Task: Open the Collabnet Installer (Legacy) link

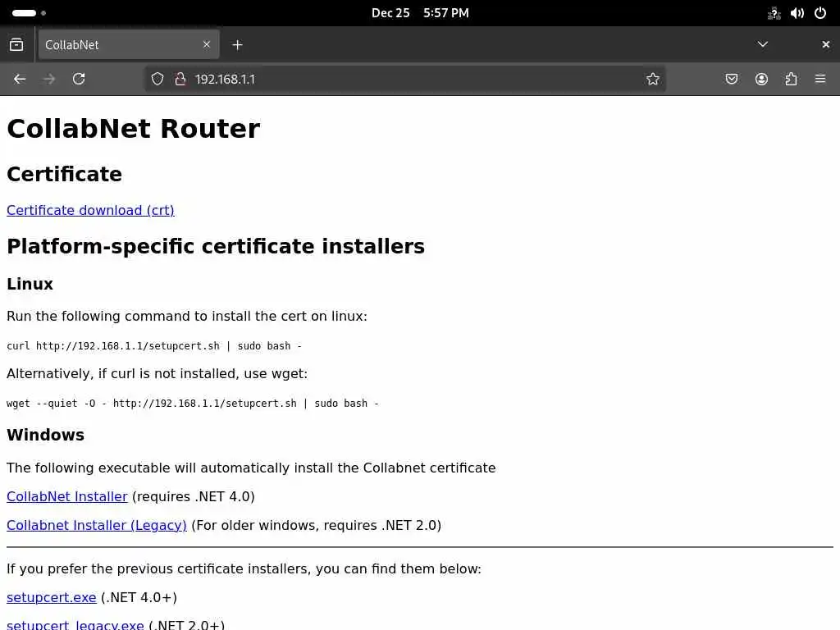Action: 97,525
